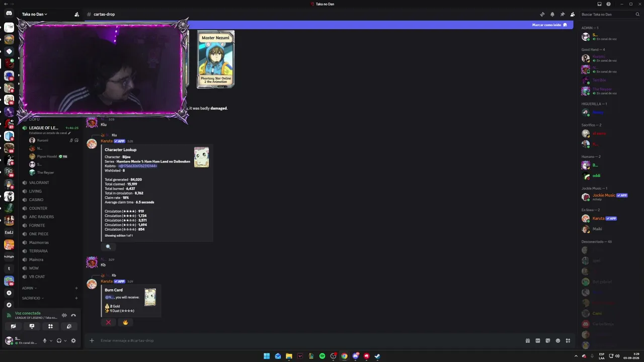Toggle the member list panel
The width and height of the screenshot is (644, 362).
pos(572,14)
